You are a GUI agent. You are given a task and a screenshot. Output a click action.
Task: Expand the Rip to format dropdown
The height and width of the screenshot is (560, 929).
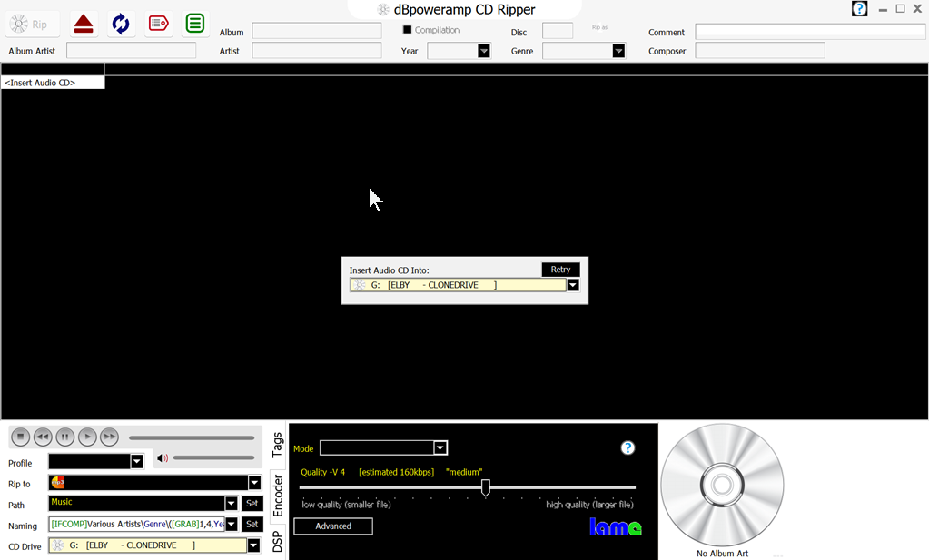(x=254, y=483)
